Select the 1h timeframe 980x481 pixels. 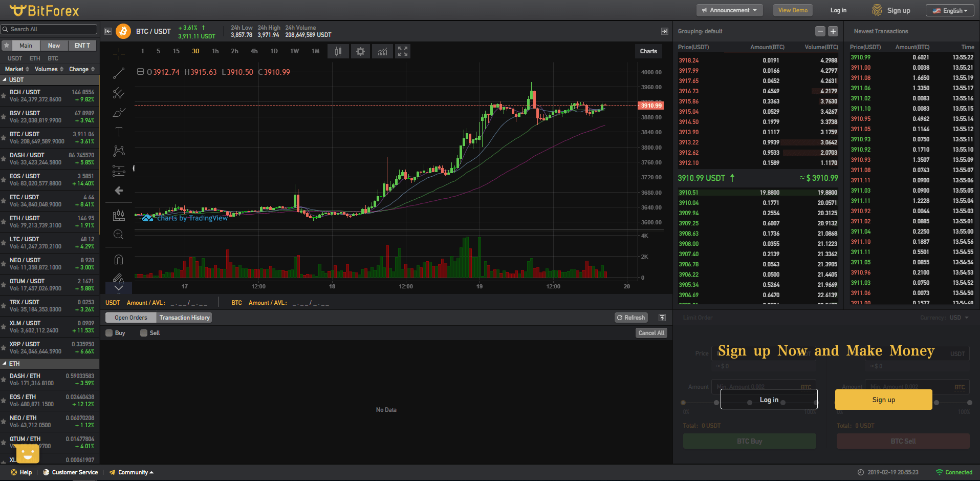click(x=215, y=51)
